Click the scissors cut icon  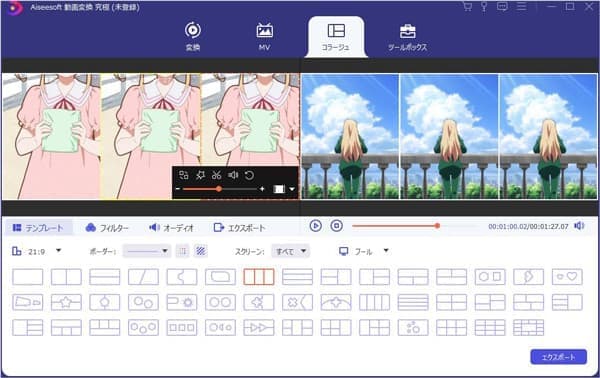[x=217, y=175]
